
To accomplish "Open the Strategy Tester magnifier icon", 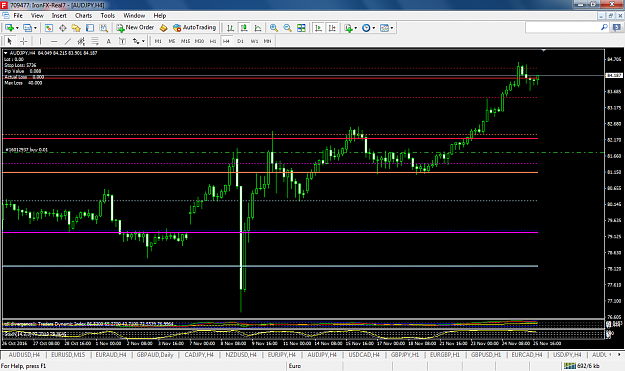I will 104,28.
